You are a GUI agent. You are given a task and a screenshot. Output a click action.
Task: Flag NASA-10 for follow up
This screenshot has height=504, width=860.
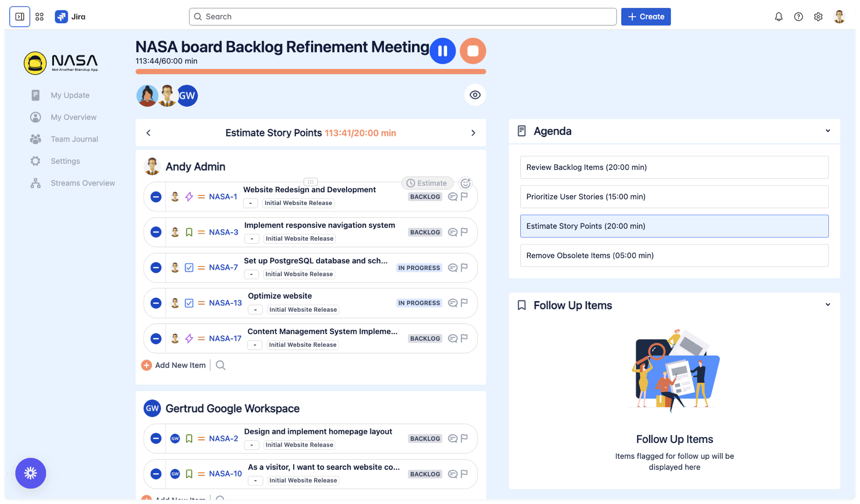tap(464, 474)
